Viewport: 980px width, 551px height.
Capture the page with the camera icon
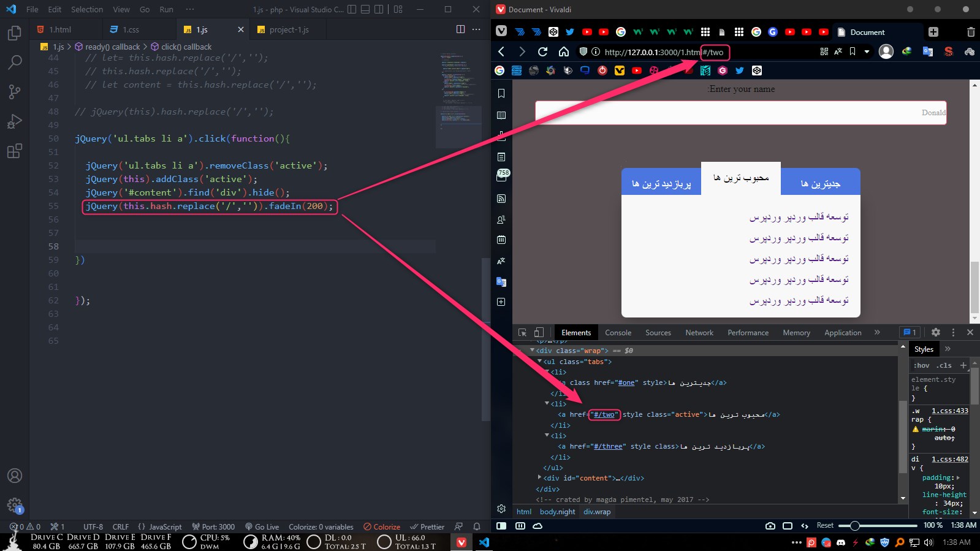[770, 526]
